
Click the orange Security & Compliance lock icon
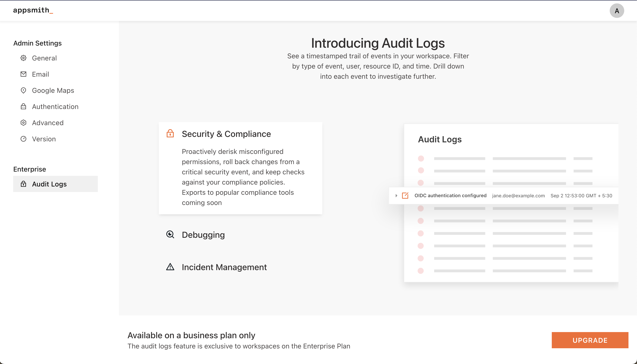pos(170,133)
